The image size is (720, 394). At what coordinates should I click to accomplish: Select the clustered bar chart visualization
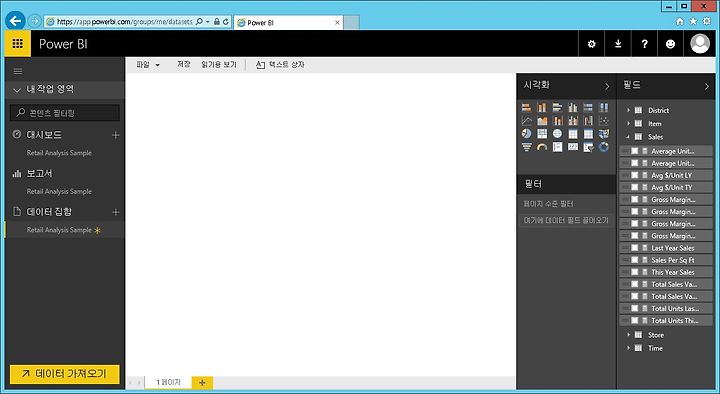click(557, 107)
